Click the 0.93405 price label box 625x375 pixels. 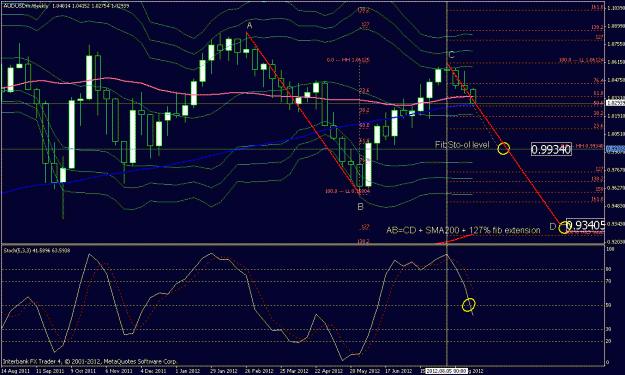586,226
